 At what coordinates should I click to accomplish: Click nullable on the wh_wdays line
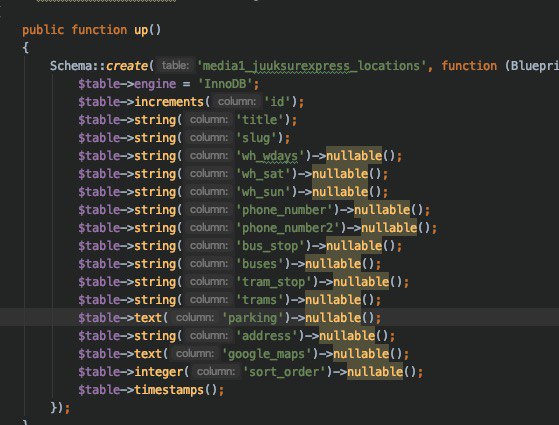click(354, 156)
